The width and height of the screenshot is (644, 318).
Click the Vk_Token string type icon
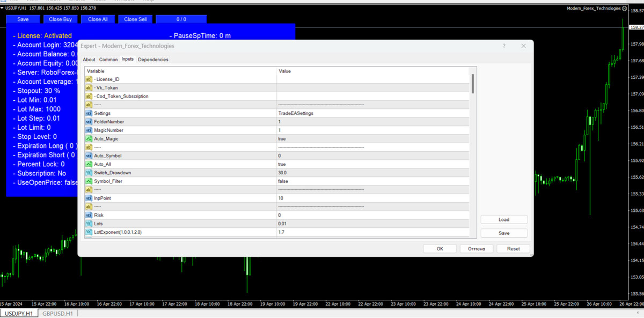click(x=89, y=88)
